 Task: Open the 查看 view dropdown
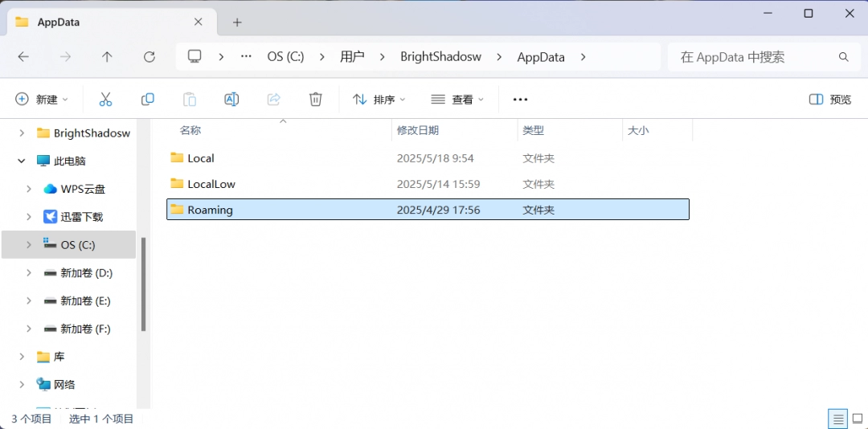point(457,99)
